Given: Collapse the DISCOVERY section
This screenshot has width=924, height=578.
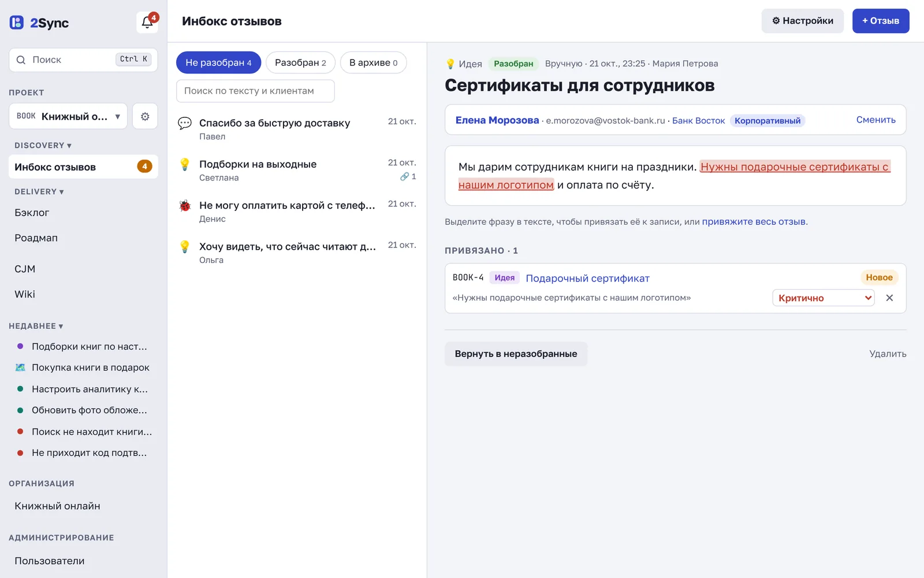Looking at the screenshot, I should [x=43, y=146].
